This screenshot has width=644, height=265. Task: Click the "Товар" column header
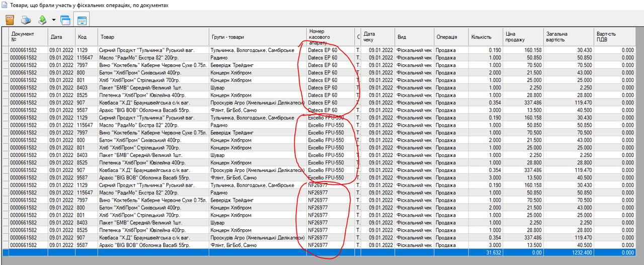153,37
